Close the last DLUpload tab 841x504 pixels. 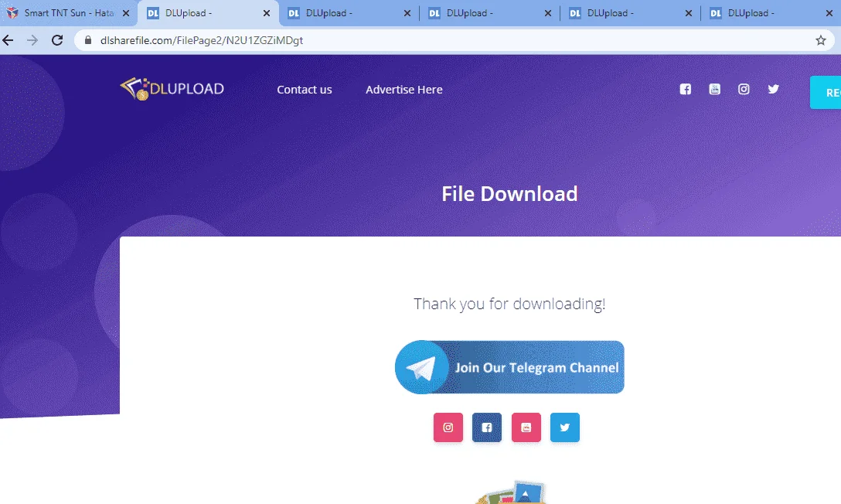coord(829,13)
